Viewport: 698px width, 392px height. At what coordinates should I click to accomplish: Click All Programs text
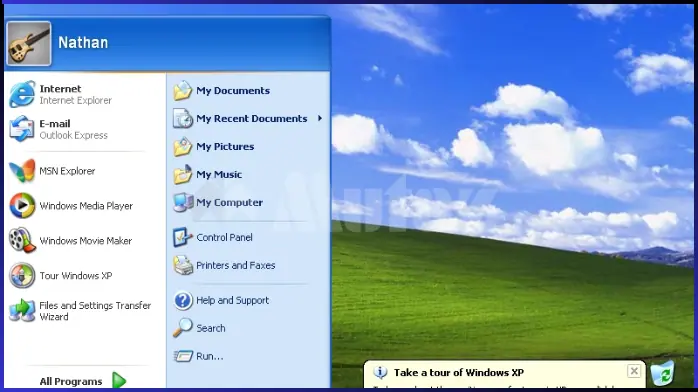[x=71, y=381]
